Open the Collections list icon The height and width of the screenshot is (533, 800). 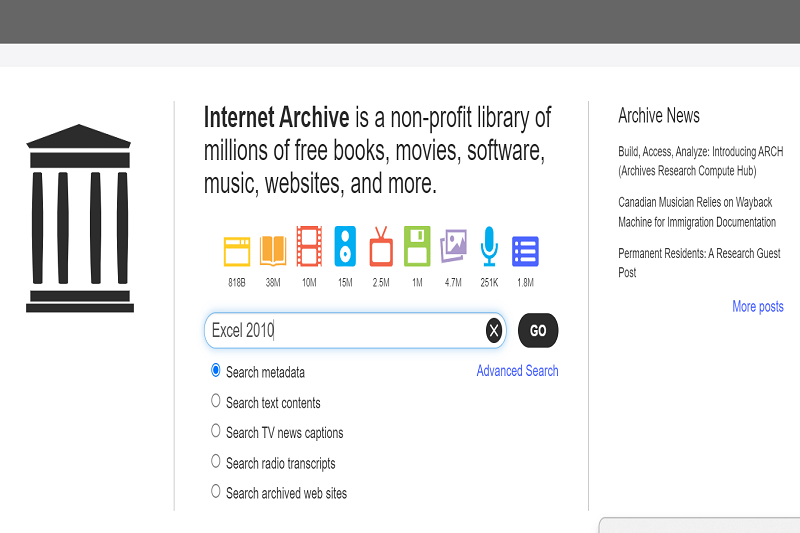526,251
